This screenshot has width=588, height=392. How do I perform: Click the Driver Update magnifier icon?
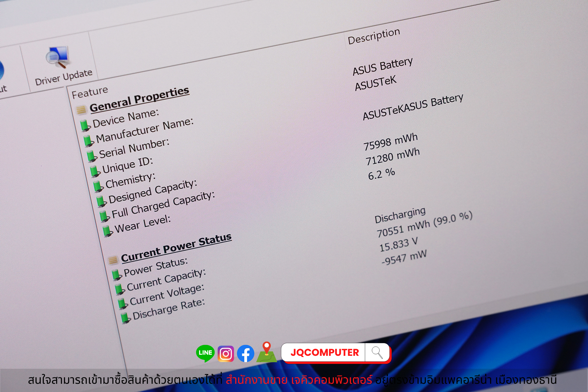(58, 57)
